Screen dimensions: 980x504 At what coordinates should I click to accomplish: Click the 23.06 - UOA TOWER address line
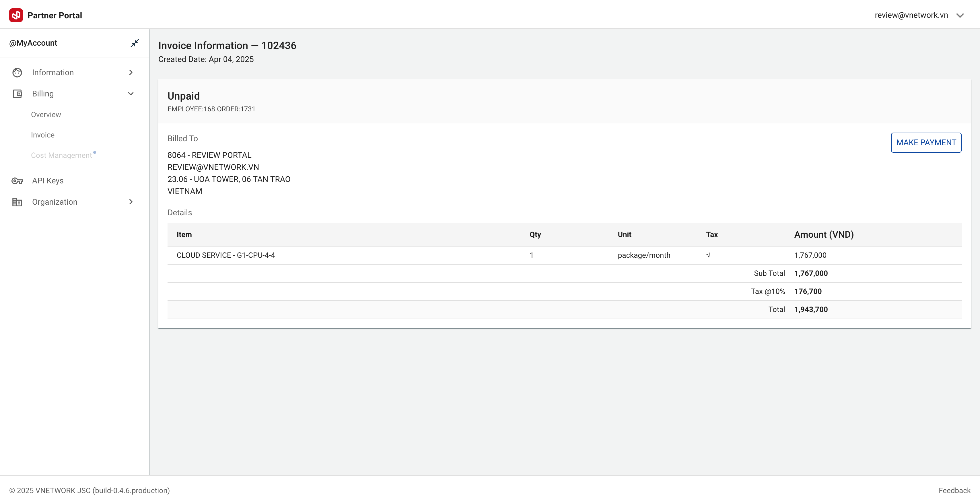pyautogui.click(x=229, y=179)
